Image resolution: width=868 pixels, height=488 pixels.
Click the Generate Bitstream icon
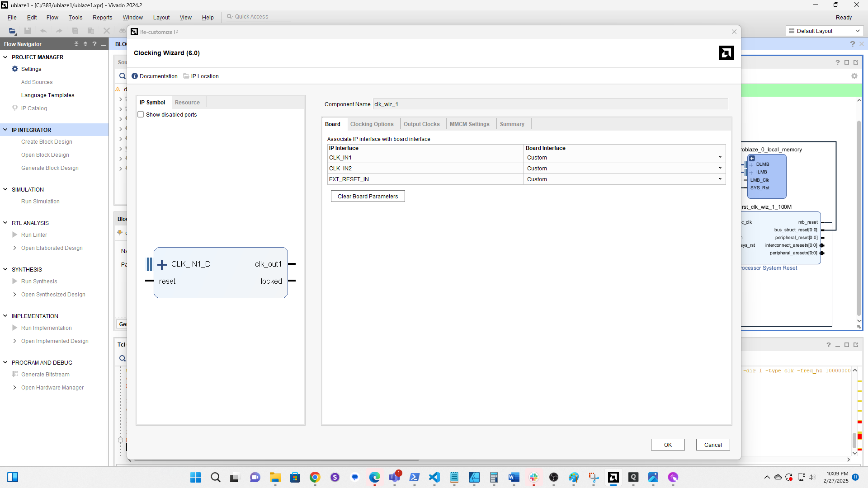coord(15,374)
